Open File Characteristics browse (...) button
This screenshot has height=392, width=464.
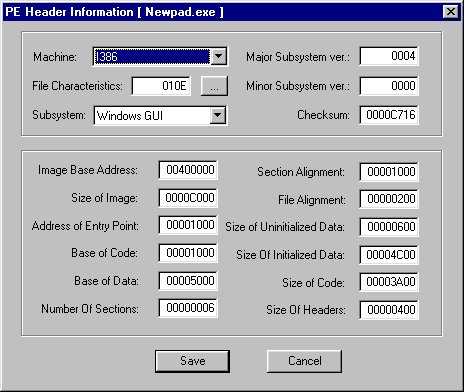click(x=214, y=86)
